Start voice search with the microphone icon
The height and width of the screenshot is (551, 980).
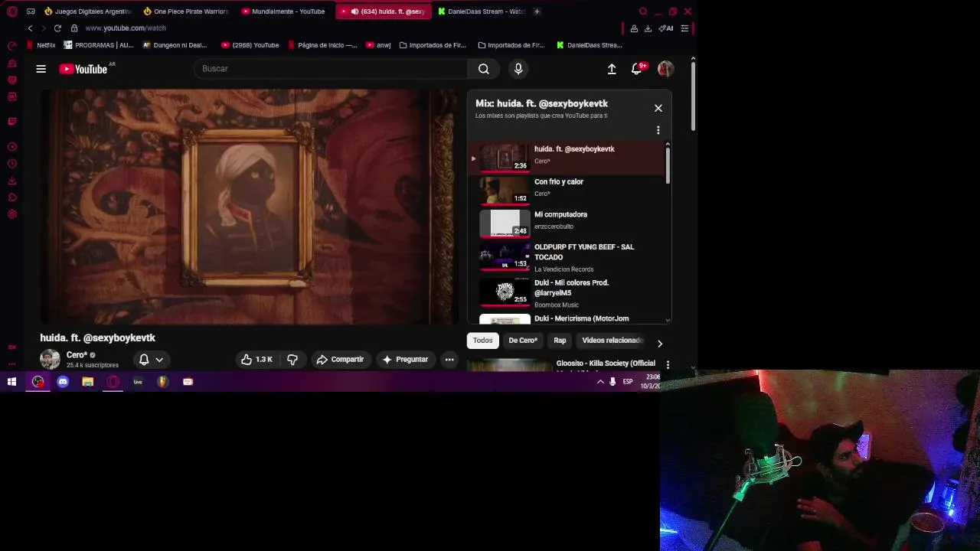(518, 69)
